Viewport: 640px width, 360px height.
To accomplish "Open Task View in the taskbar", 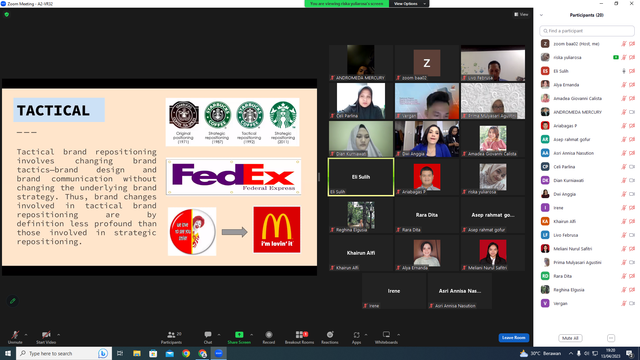I will [120, 353].
